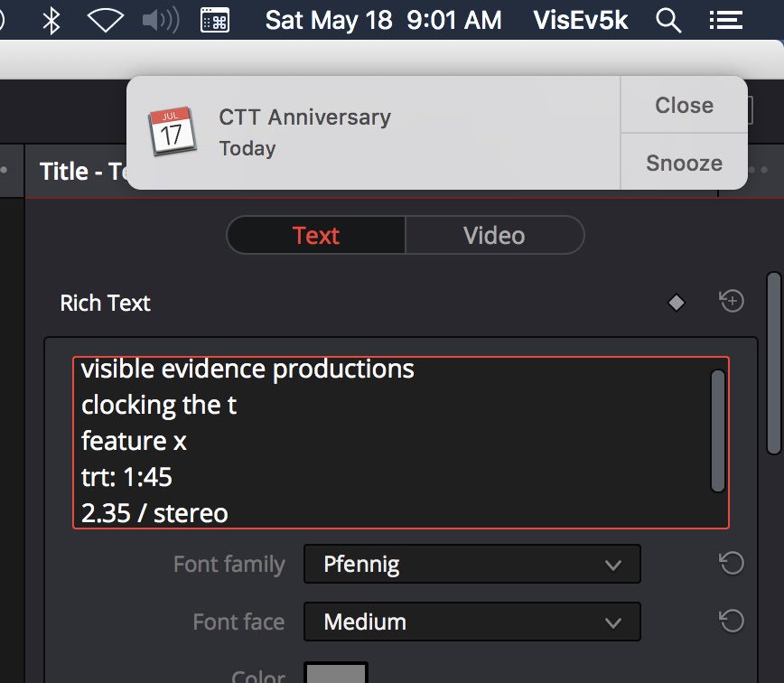Reset the Font family setting
The image size is (784, 683).
tap(731, 564)
